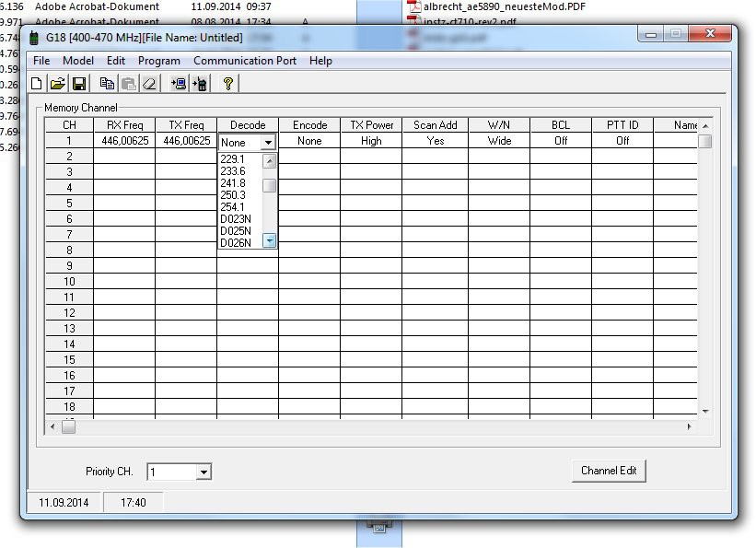This screenshot has height=548, width=756.
Task: Expand the Decode dropdown arrow for channel 1
Action: [x=268, y=143]
